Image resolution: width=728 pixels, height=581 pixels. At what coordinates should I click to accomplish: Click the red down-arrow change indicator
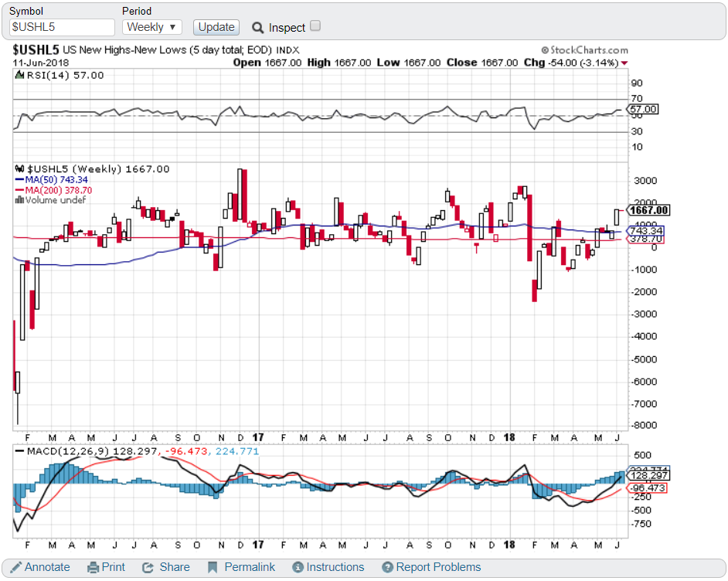click(x=624, y=63)
